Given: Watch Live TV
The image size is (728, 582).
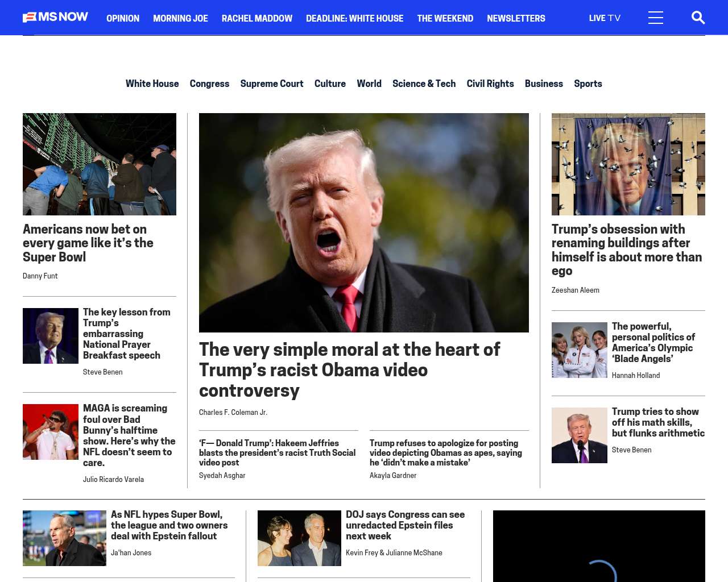Looking at the screenshot, I should pyautogui.click(x=605, y=18).
